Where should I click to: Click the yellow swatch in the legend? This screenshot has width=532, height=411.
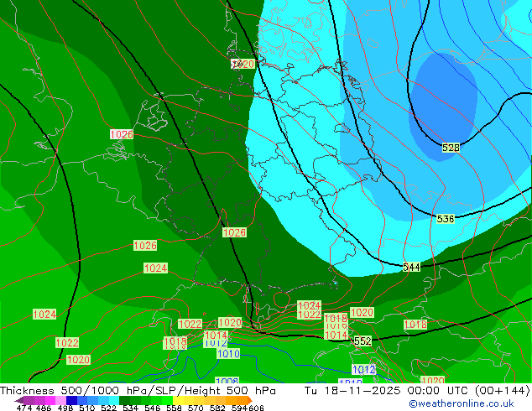178,400
